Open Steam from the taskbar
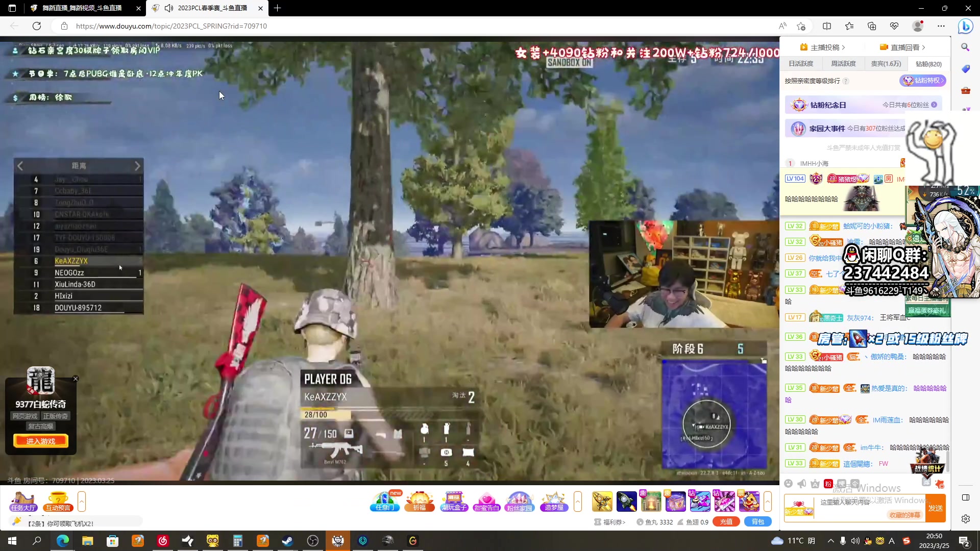 tap(288, 541)
